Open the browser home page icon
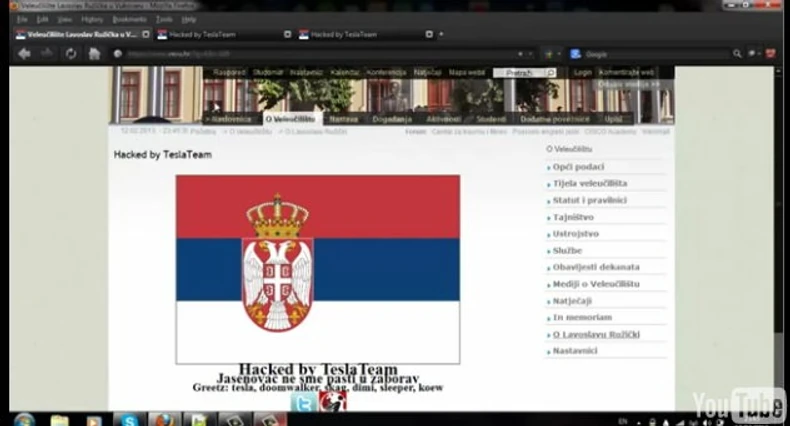The width and height of the screenshot is (790, 426). pos(94,53)
